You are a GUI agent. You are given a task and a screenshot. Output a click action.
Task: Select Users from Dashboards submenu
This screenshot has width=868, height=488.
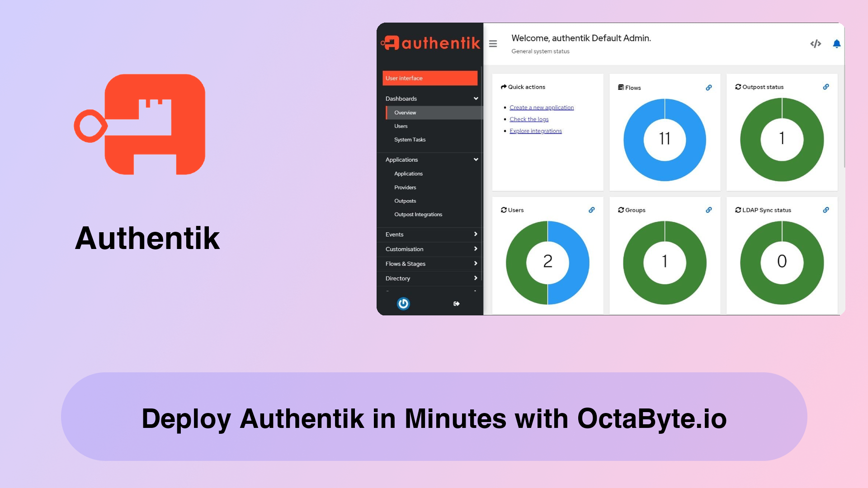coord(401,126)
